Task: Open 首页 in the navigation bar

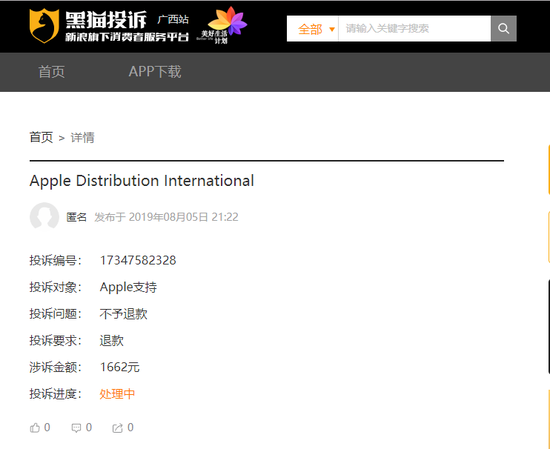Action: point(52,72)
